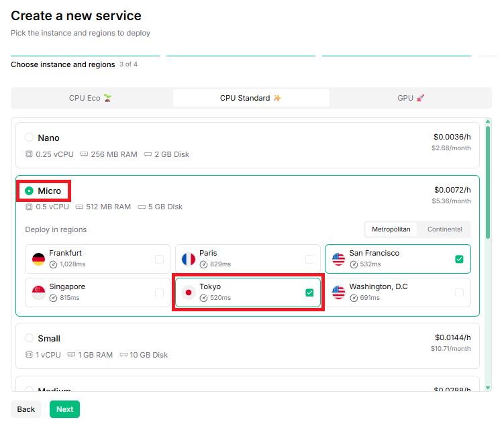
Task: Go back with the Back button
Action: [26, 409]
